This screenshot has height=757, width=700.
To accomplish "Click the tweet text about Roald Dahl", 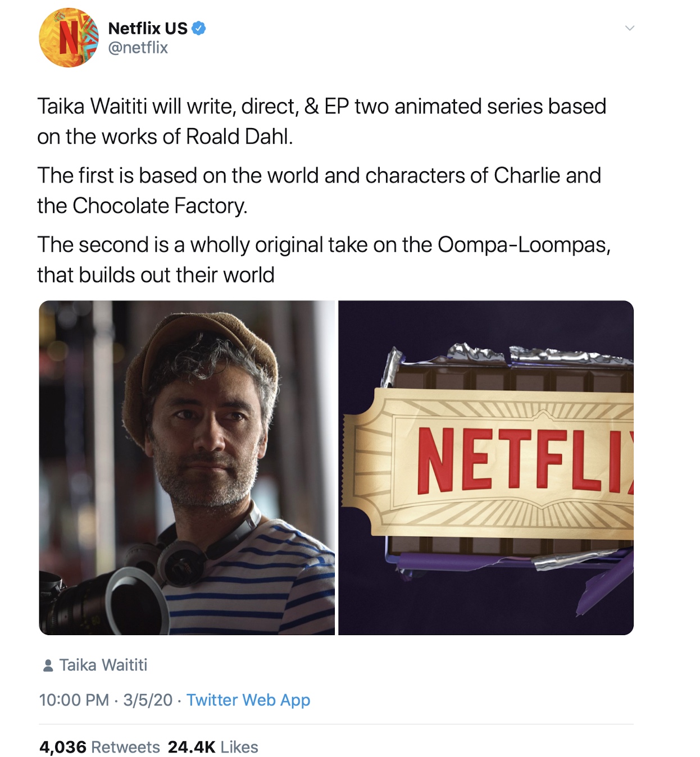I will coord(321,121).
